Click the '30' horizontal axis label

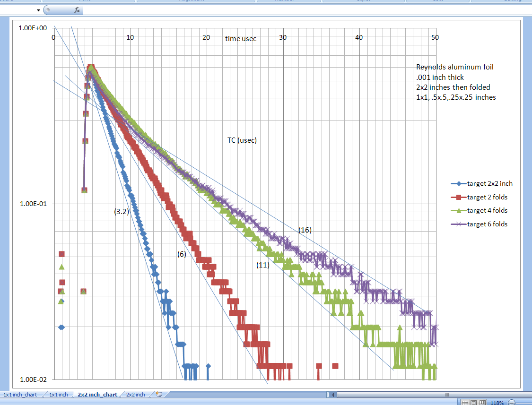point(283,38)
